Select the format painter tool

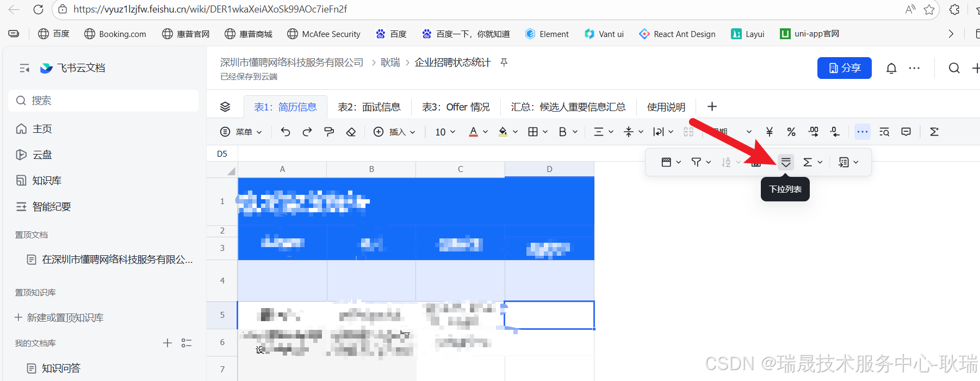tap(329, 132)
